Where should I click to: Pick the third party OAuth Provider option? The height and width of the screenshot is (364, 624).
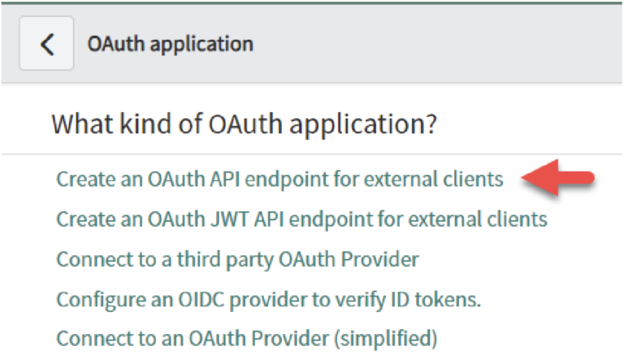pyautogui.click(x=237, y=259)
